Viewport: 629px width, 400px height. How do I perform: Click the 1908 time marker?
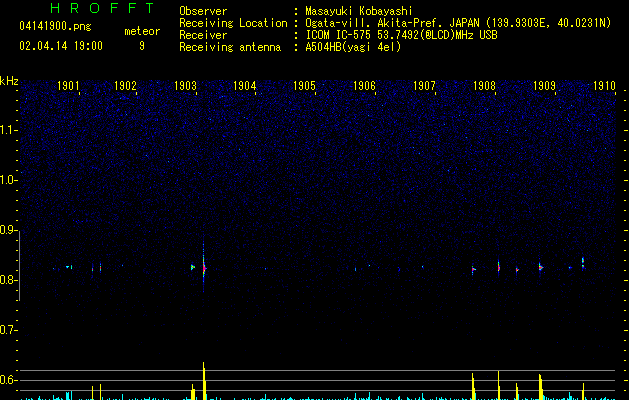(x=484, y=86)
